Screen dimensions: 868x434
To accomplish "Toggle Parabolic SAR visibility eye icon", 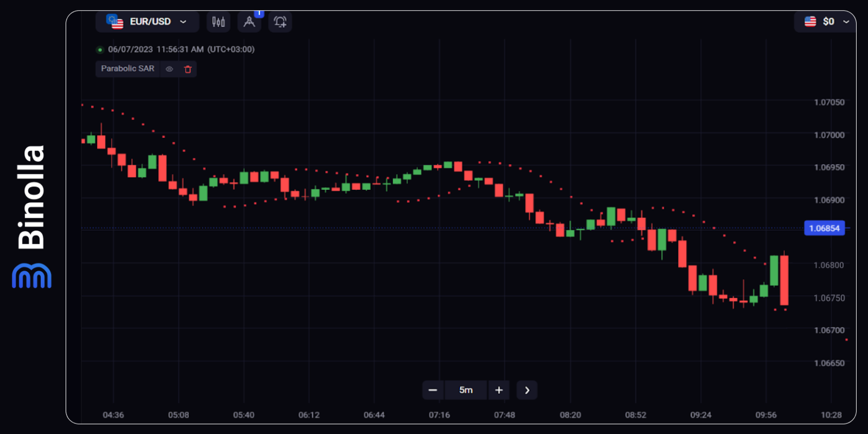I will point(169,69).
